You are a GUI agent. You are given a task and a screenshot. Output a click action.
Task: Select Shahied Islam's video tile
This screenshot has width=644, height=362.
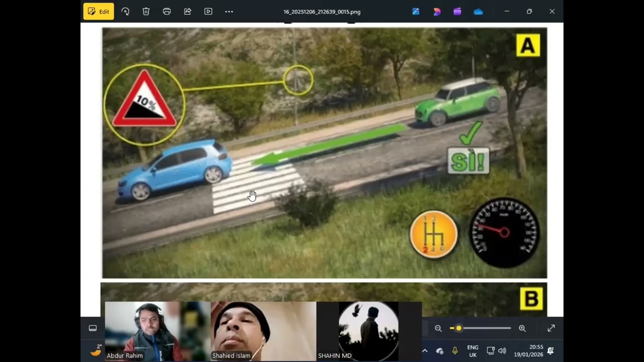pos(264,331)
